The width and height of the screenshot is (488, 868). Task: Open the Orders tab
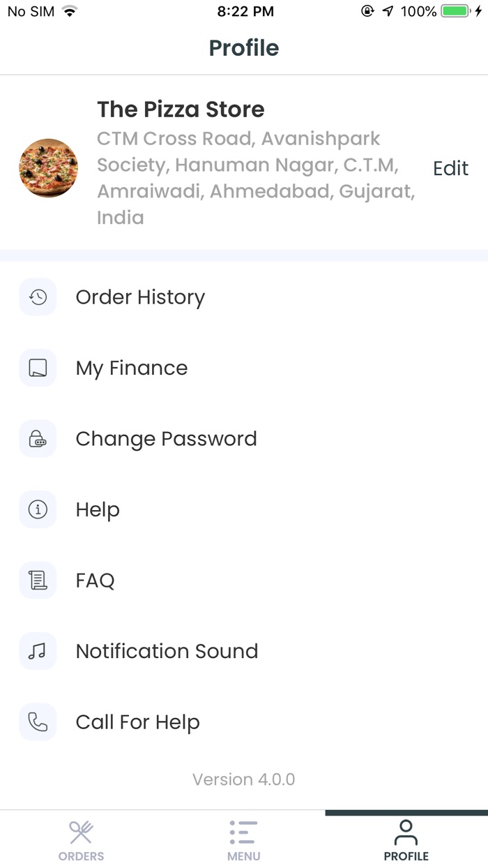pos(82,840)
